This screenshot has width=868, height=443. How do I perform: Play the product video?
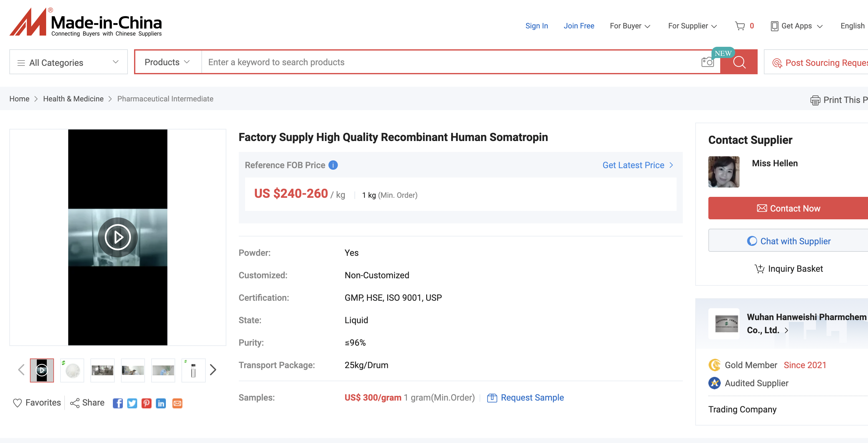click(x=118, y=237)
